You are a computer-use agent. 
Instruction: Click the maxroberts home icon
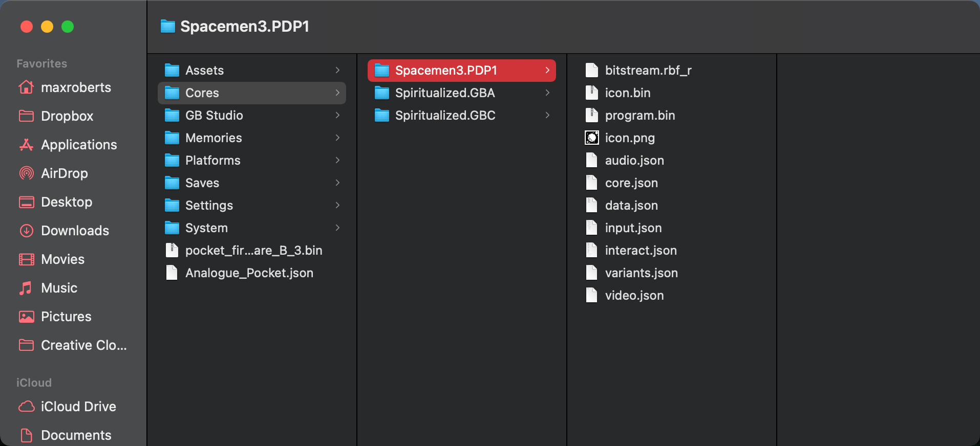(x=26, y=87)
